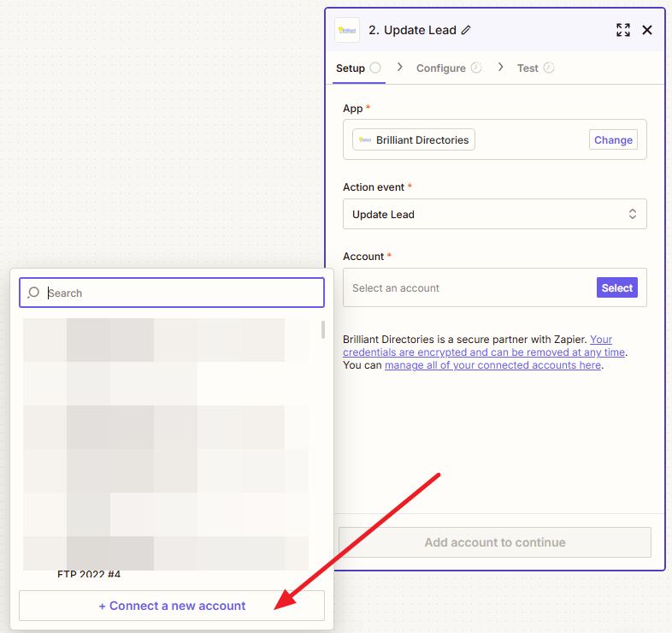Click Add account to continue button

494,542
